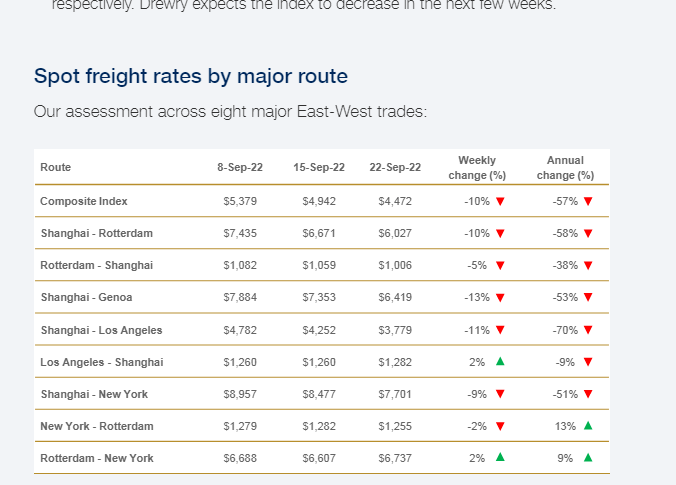The image size is (676, 485).
Task: Click red down arrow for Rotterdam - Shanghai weekly change
Action: [500, 266]
